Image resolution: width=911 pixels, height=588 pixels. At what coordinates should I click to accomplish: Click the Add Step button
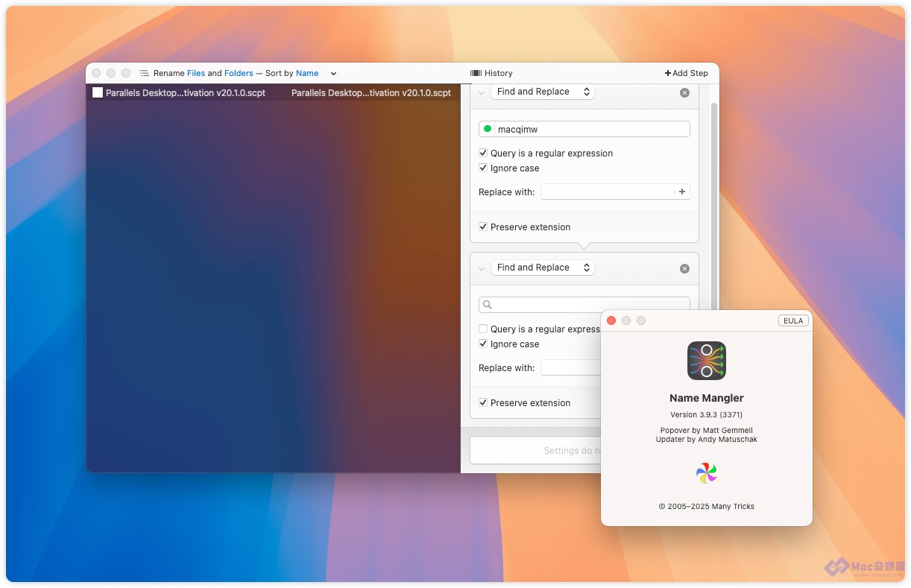(x=686, y=73)
